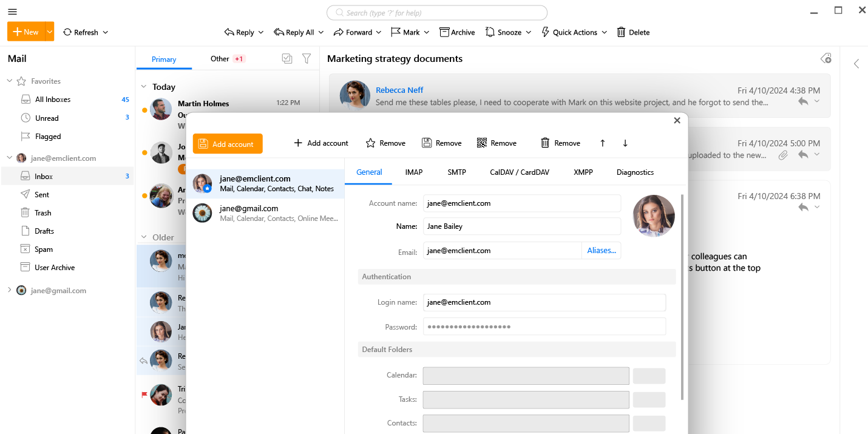Expand the Quick Actions dropdown
Image resolution: width=868 pixels, height=434 pixels.
pyautogui.click(x=604, y=32)
